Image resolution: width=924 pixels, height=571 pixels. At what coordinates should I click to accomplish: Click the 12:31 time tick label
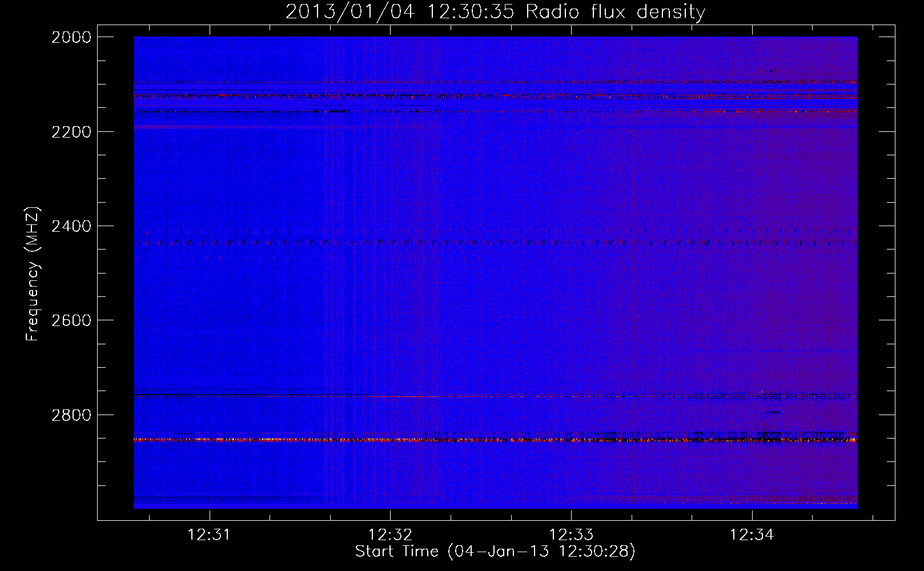[209, 534]
